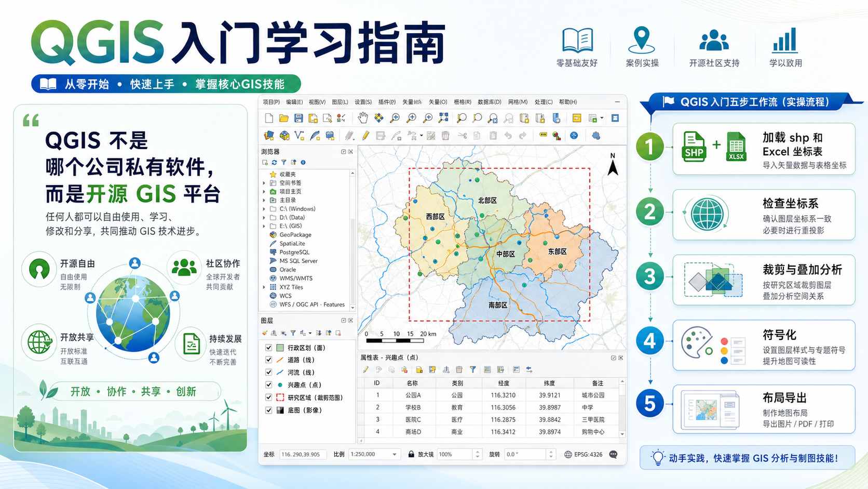Viewport: 868px width, 489px height.
Task: Click the Filter Legend funnel icon in Layers panel
Action: tap(293, 333)
